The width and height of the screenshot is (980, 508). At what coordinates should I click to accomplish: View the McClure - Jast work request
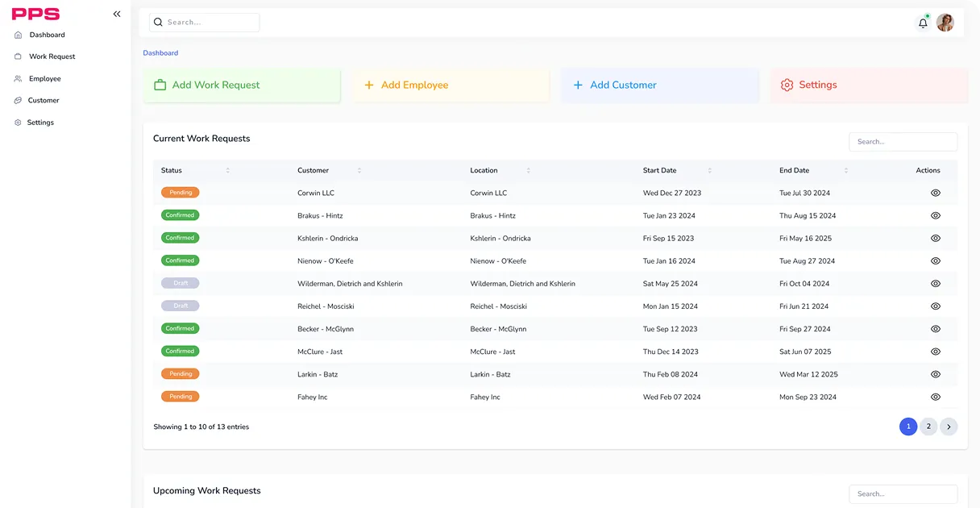tap(936, 352)
